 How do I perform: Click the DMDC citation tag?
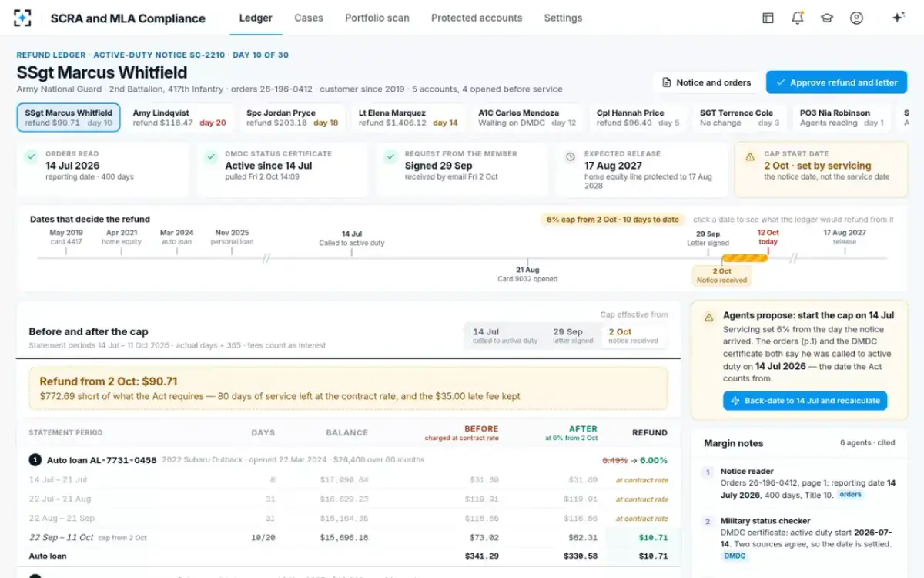[x=735, y=556]
